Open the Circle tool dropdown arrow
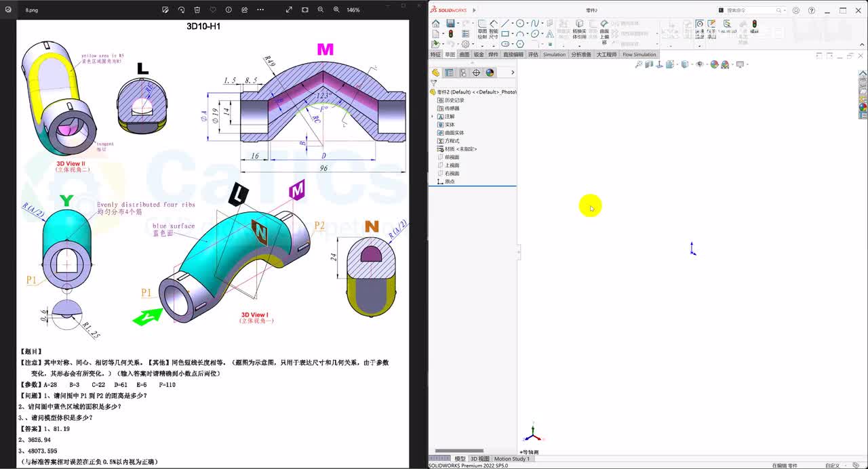This screenshot has height=469, width=868. pos(528,23)
